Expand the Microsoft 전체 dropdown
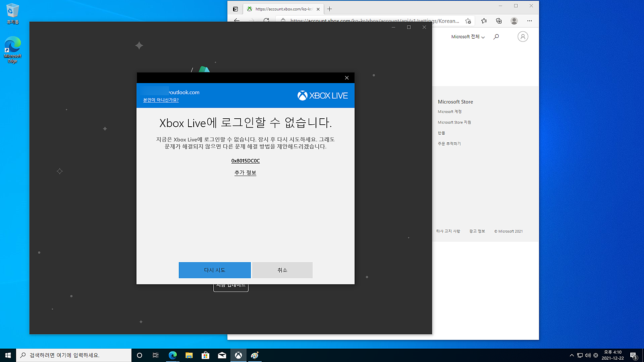 (x=468, y=37)
